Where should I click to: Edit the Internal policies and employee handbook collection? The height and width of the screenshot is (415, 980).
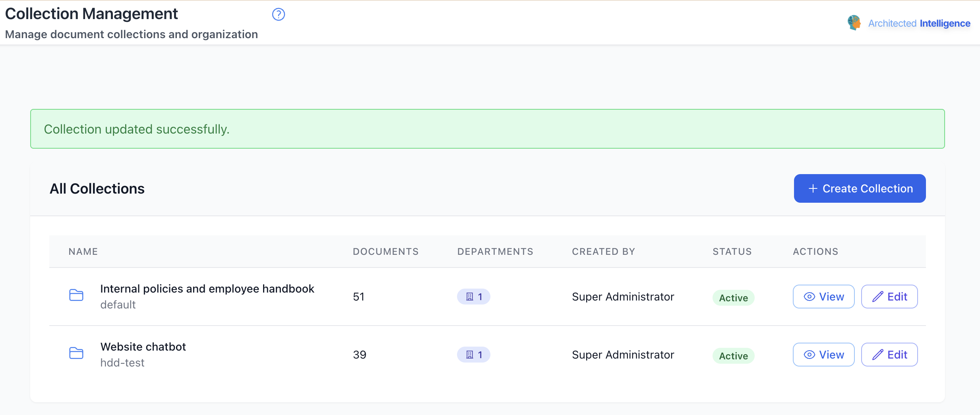tap(889, 297)
